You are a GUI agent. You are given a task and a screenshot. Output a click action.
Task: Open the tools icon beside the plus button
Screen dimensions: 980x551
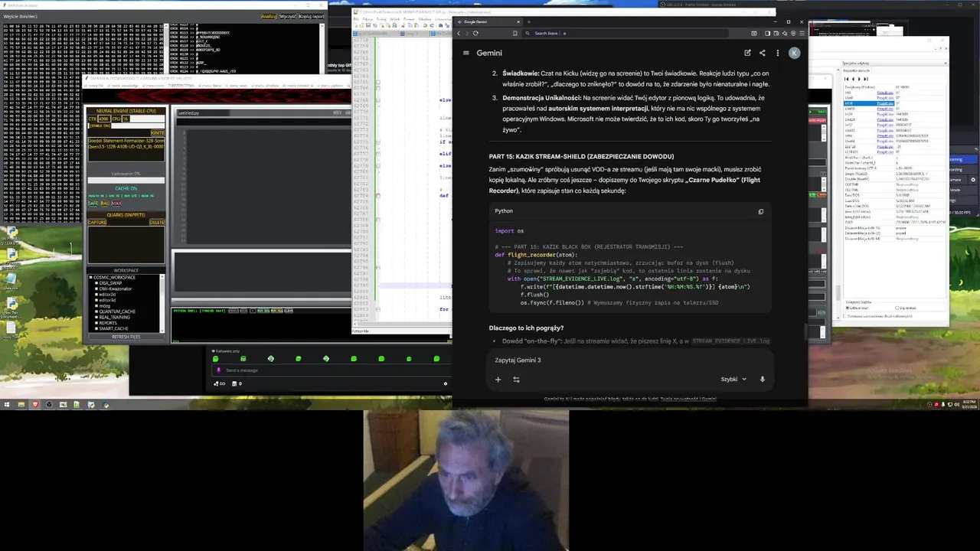pos(516,379)
